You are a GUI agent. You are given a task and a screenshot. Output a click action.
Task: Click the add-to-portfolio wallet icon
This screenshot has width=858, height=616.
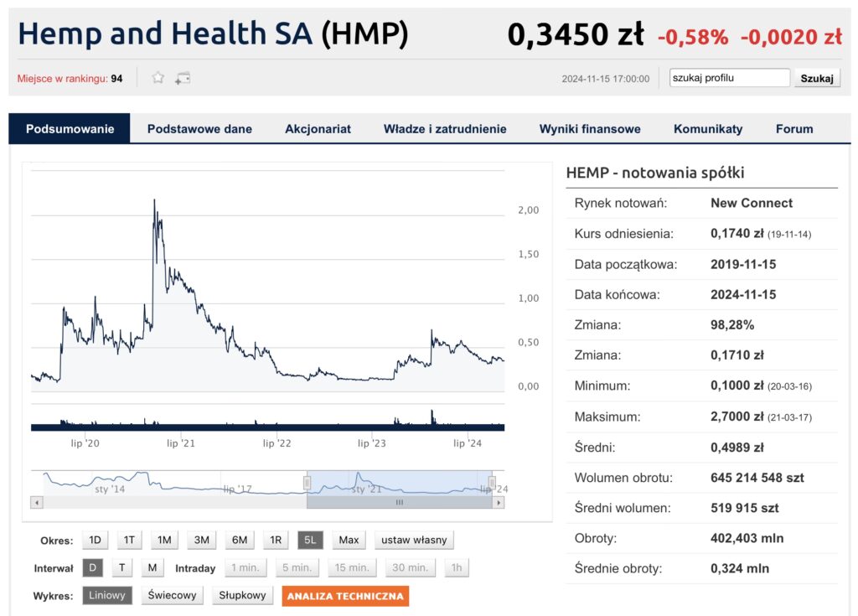tap(182, 78)
